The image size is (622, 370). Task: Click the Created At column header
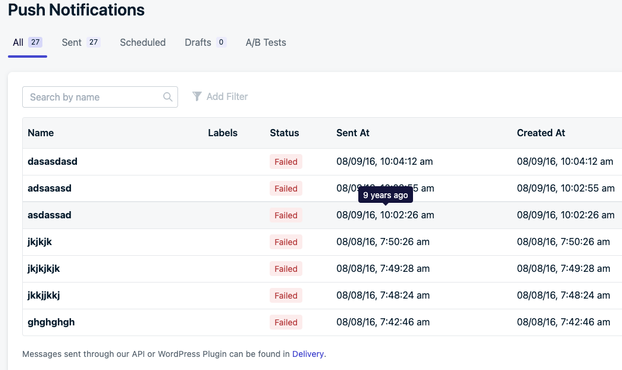point(541,133)
